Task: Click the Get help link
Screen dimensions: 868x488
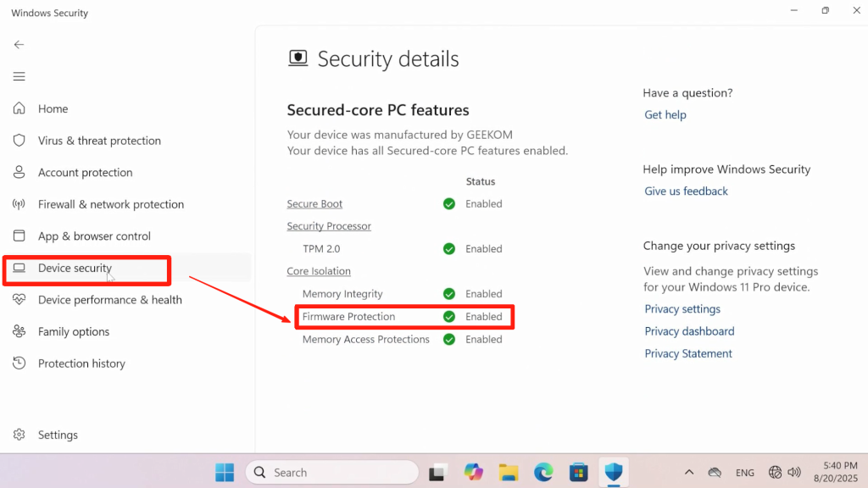Action: pos(665,114)
